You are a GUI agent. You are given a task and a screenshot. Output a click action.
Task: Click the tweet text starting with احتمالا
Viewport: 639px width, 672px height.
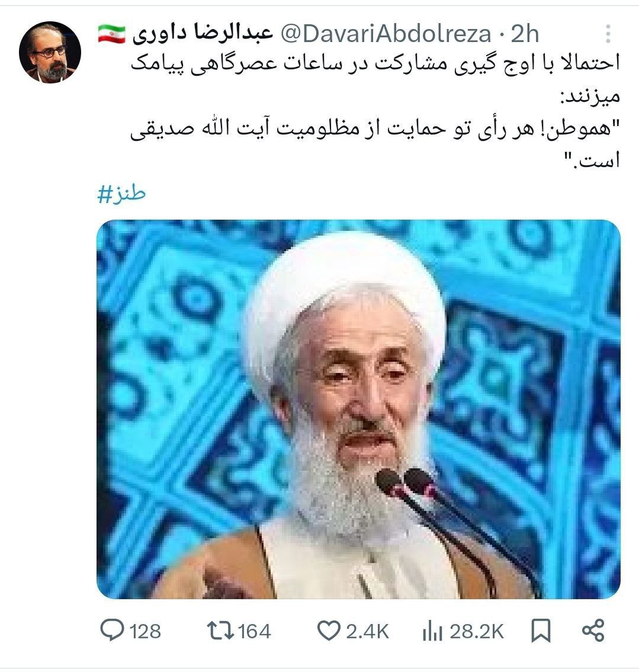tap(375, 80)
